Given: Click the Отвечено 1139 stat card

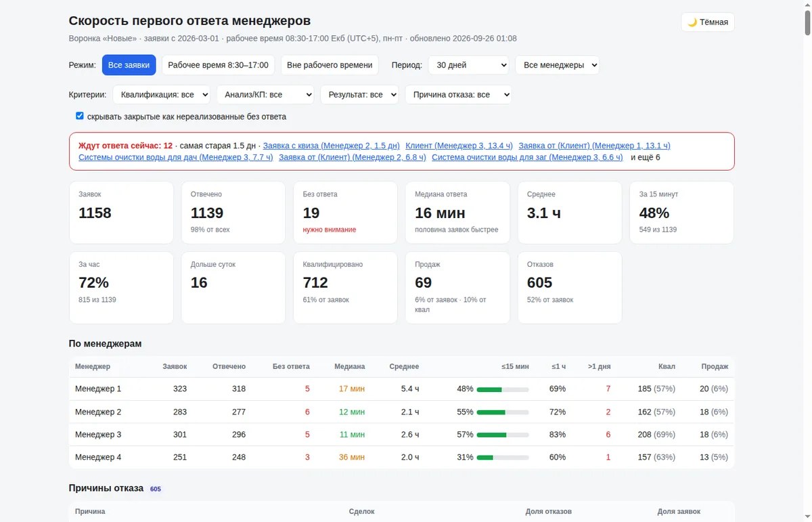Looking at the screenshot, I should tap(233, 213).
